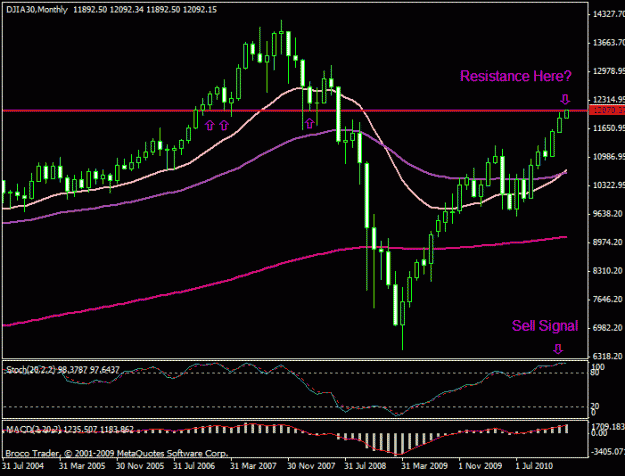Screen dimensions: 625x476
Task: Click the 80 level on Stochastic scale
Action: [x=595, y=373]
